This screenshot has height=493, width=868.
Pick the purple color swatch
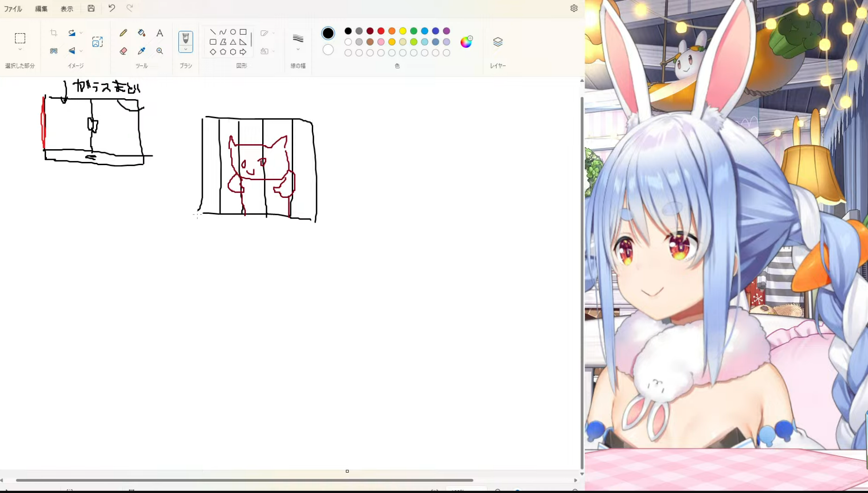coord(446,31)
